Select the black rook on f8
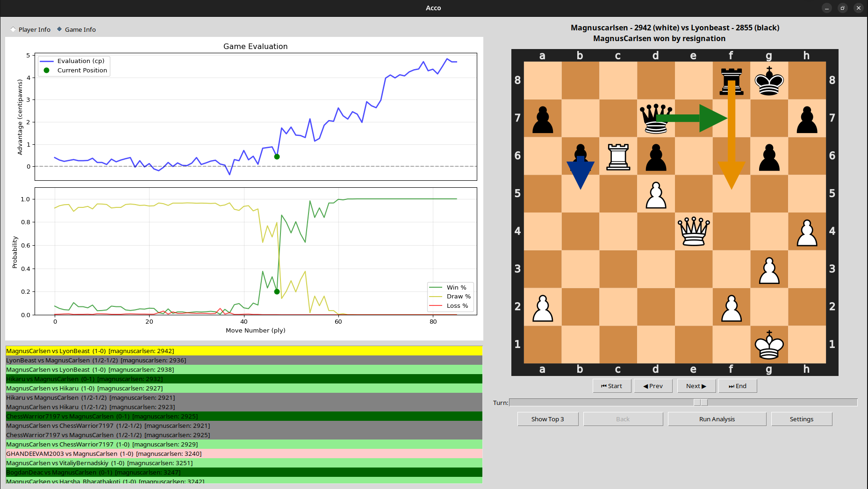The image size is (868, 489). (731, 80)
